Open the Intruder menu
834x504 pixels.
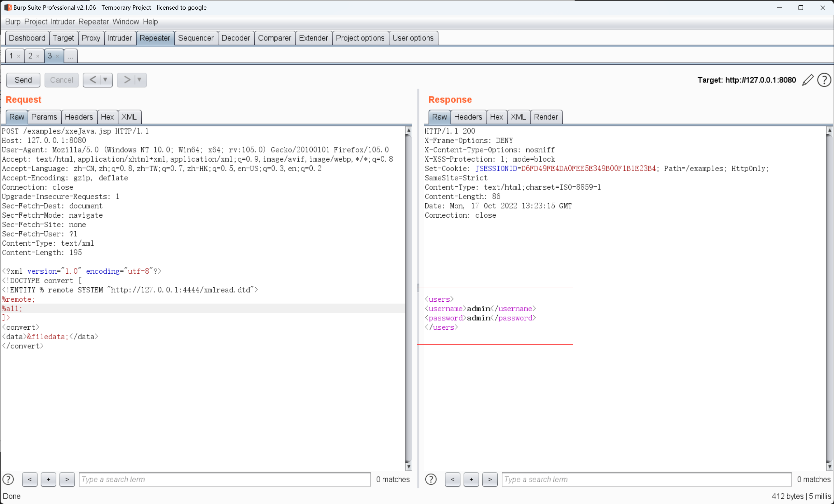tap(63, 22)
